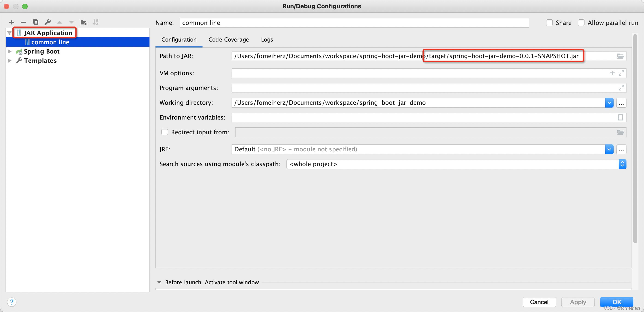Expand the VM options field editor
The image size is (644, 312).
[621, 73]
